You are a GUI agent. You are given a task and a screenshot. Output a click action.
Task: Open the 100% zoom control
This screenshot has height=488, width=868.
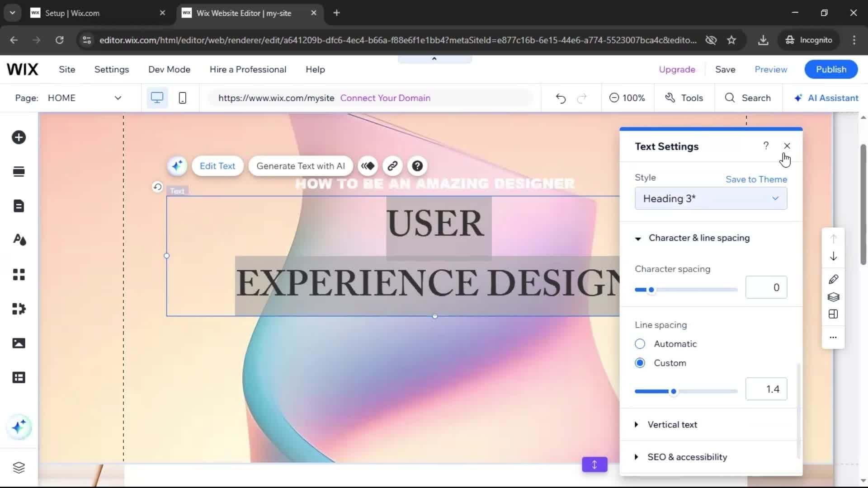coord(627,98)
